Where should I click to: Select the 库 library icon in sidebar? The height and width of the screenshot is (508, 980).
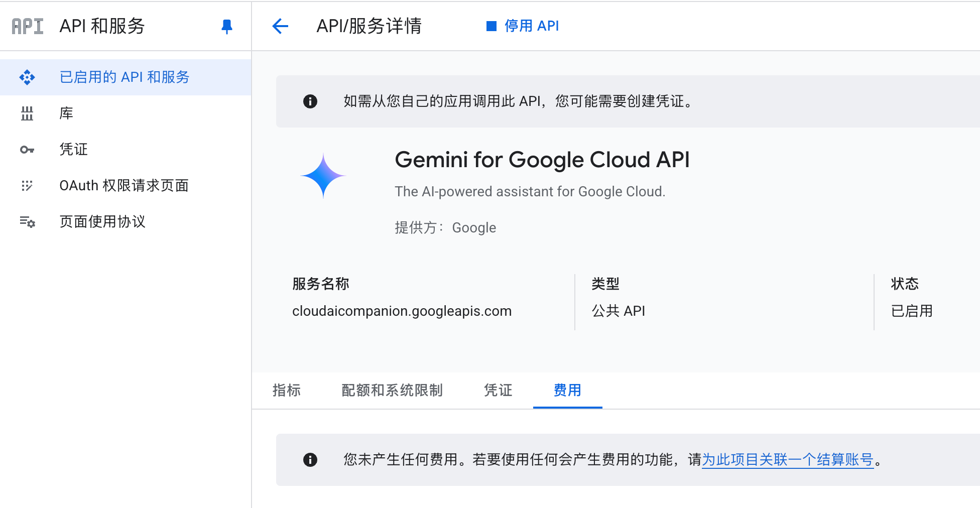point(27,113)
